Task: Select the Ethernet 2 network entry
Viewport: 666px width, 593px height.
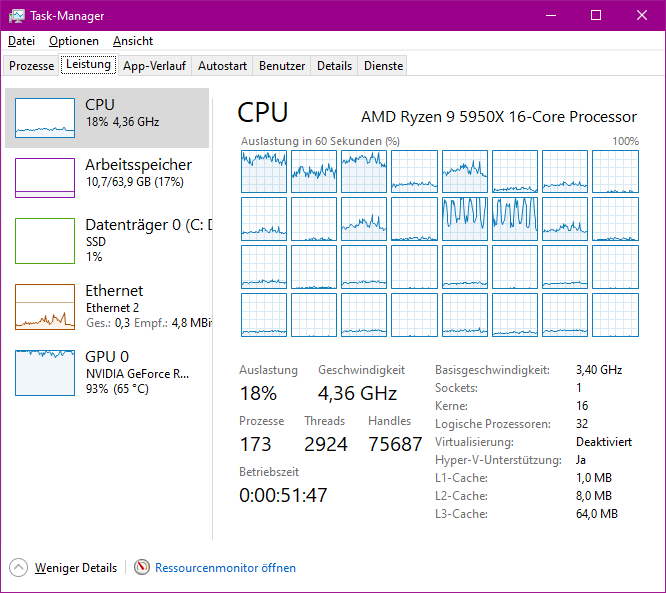Action: click(x=107, y=306)
